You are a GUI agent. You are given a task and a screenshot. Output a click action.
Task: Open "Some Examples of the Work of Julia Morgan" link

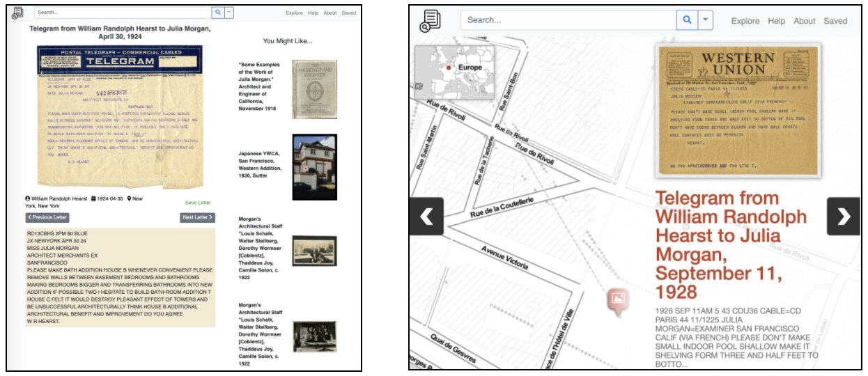260,86
